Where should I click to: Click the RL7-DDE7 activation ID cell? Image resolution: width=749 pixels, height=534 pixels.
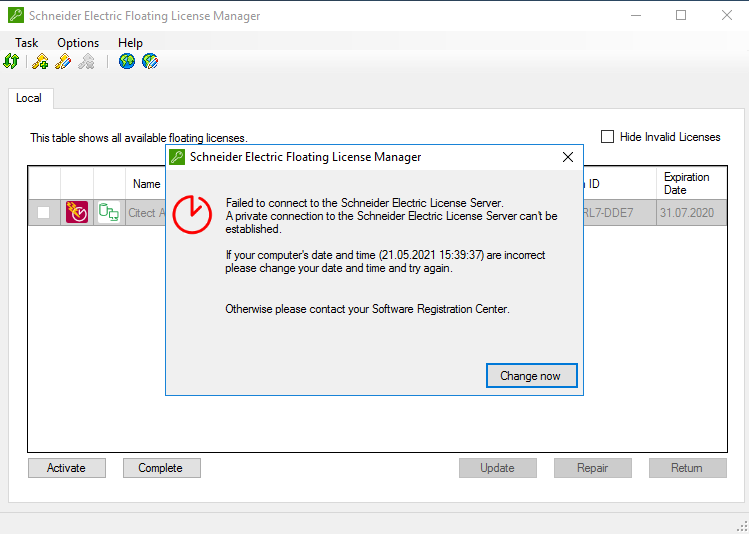pos(620,213)
